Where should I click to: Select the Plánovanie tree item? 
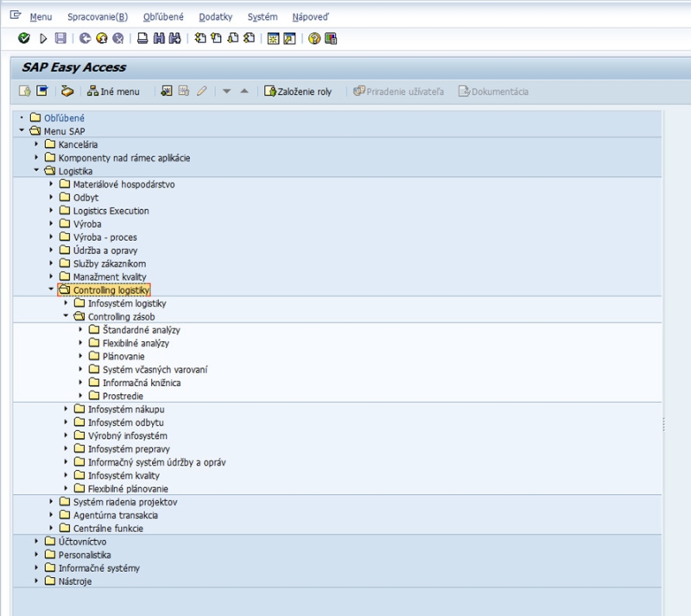124,356
